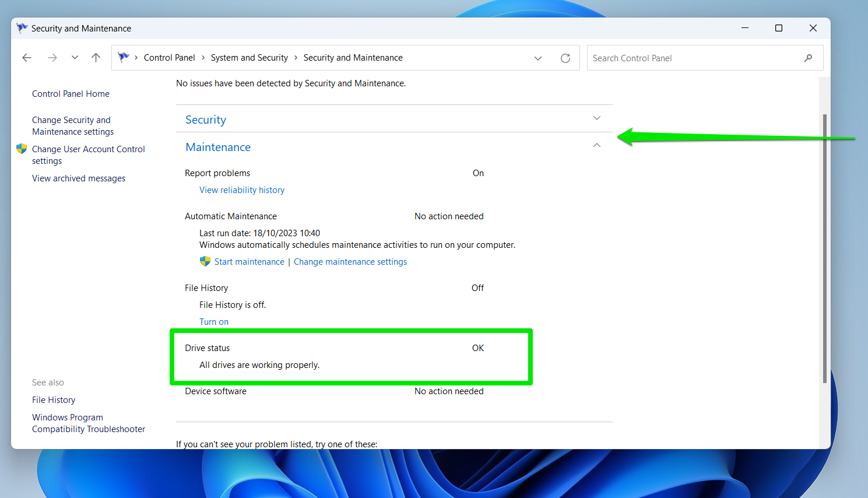Click the 'Report problems' label

pos(217,173)
